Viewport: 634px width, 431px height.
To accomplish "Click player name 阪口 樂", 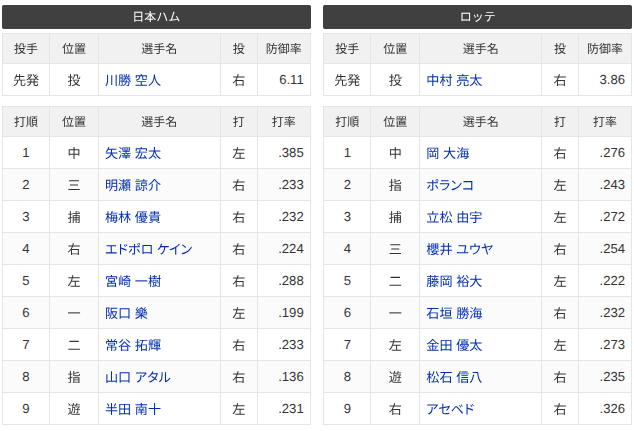I will [126, 313].
